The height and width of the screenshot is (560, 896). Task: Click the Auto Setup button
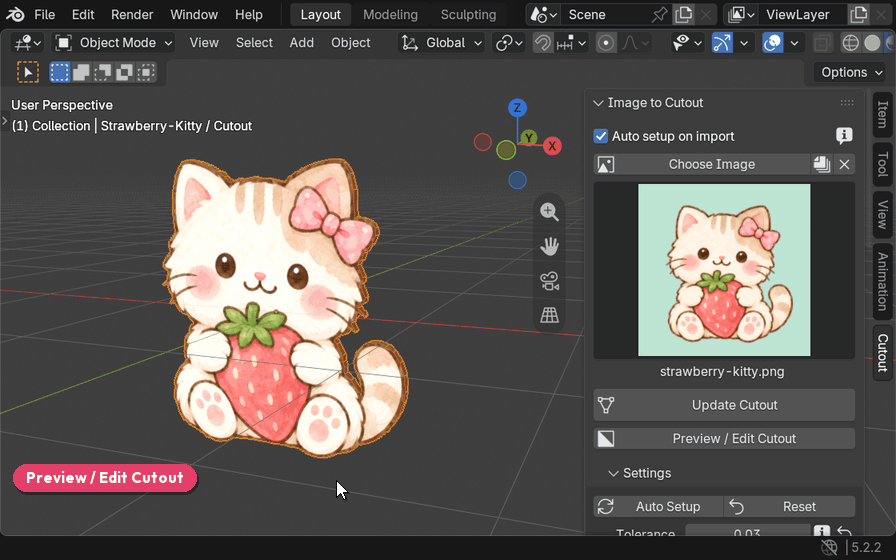click(x=658, y=507)
